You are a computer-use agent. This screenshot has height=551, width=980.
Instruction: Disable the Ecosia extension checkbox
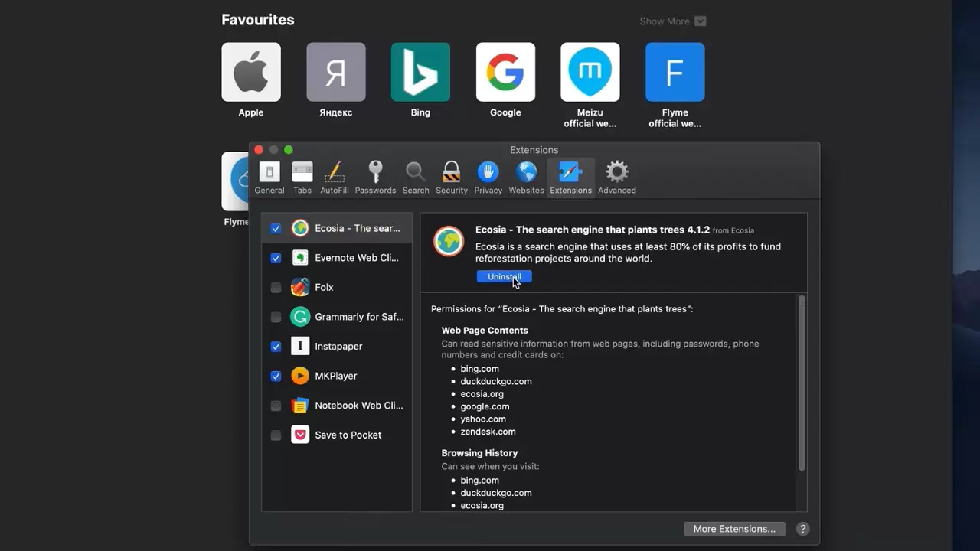point(276,228)
